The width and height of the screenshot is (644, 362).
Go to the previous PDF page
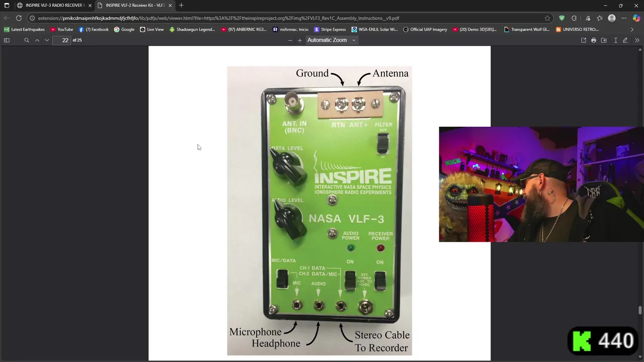[x=37, y=40]
